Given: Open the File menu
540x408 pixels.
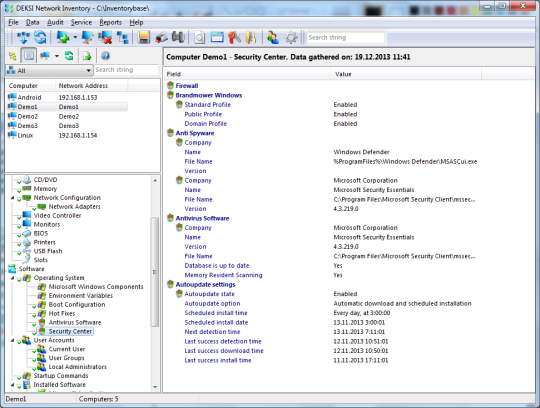Looking at the screenshot, I should [13, 22].
